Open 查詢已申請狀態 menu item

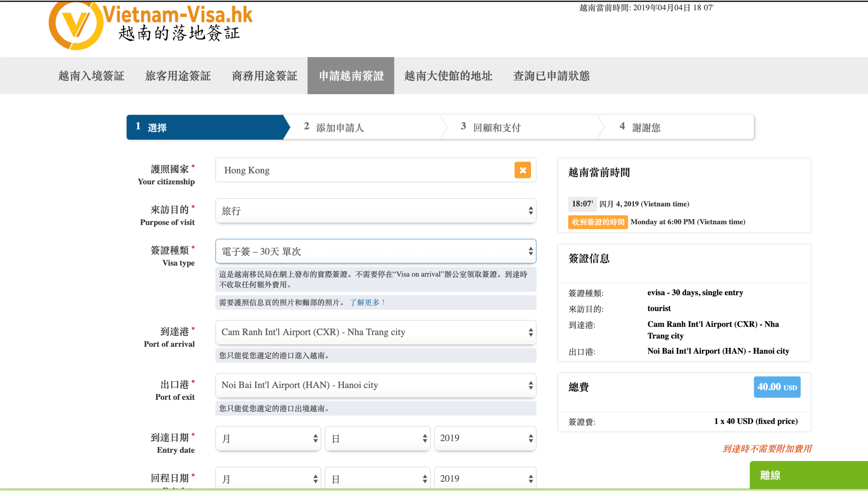551,76
